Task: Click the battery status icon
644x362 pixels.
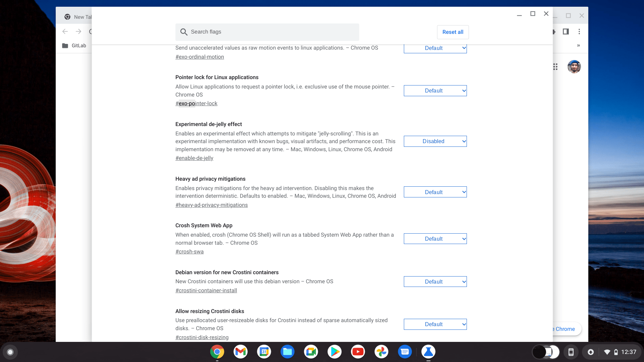Action: click(x=616, y=352)
